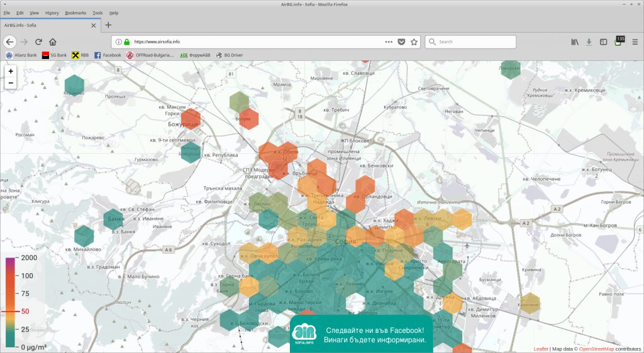Open the Library bookmarks icon
644x353 pixels.
(x=575, y=42)
